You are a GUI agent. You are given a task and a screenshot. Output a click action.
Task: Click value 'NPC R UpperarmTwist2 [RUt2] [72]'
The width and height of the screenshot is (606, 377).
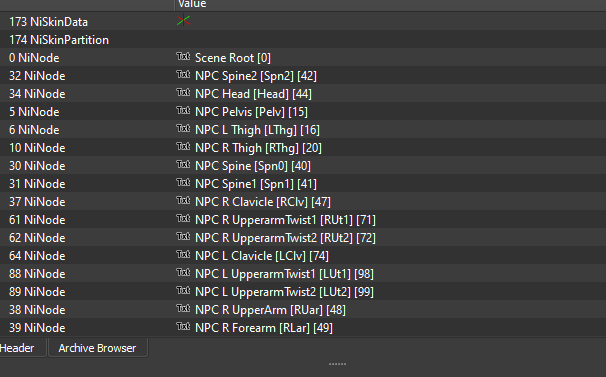285,238
